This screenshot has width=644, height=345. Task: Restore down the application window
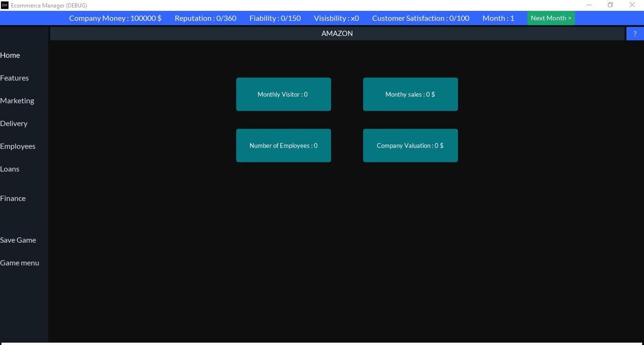610,5
